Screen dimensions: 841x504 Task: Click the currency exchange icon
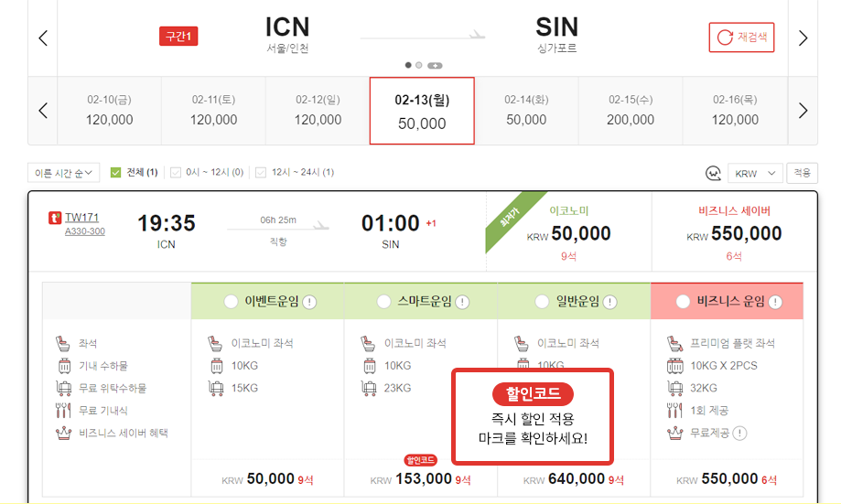(x=714, y=173)
